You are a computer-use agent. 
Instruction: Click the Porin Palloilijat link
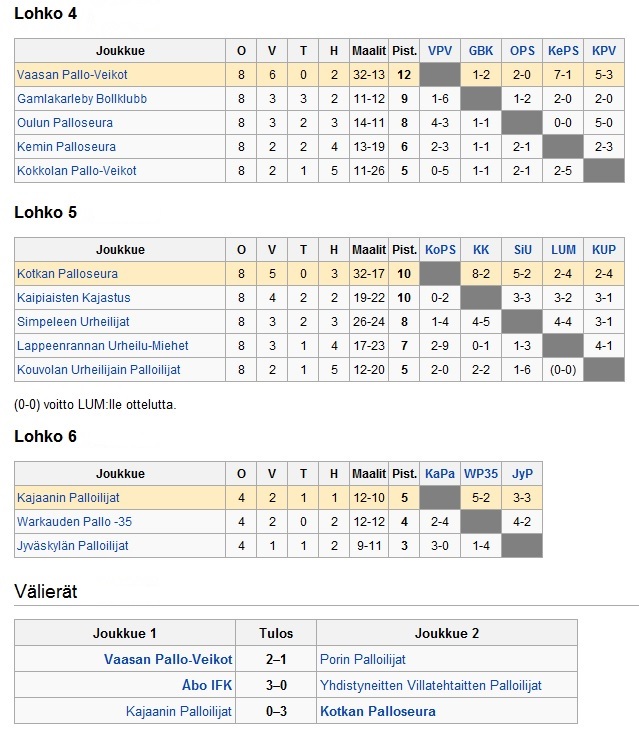[x=363, y=660]
